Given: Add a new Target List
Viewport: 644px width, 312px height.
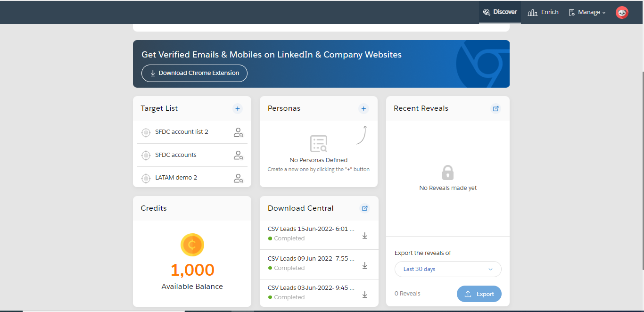Looking at the screenshot, I should tap(238, 108).
